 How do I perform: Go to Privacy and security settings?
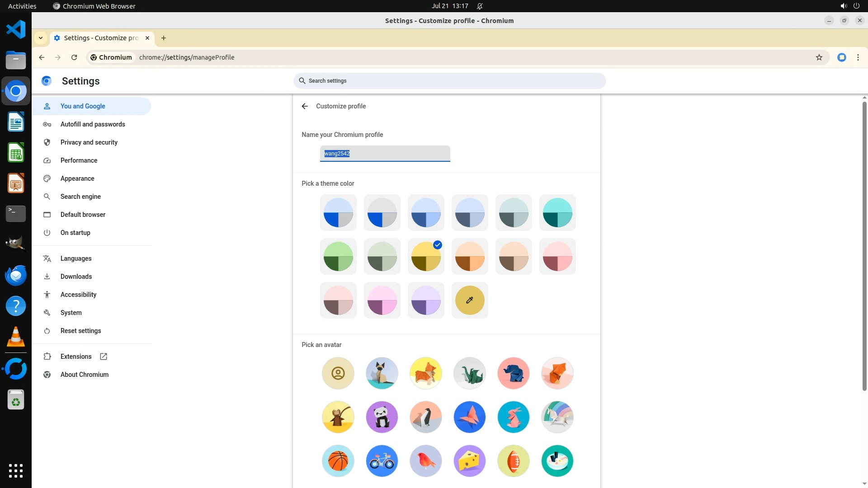(89, 142)
